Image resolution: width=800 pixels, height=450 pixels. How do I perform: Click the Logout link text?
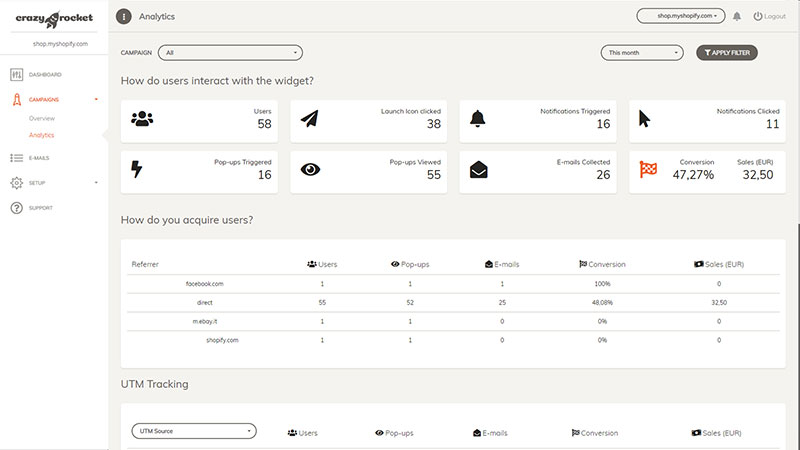click(775, 16)
